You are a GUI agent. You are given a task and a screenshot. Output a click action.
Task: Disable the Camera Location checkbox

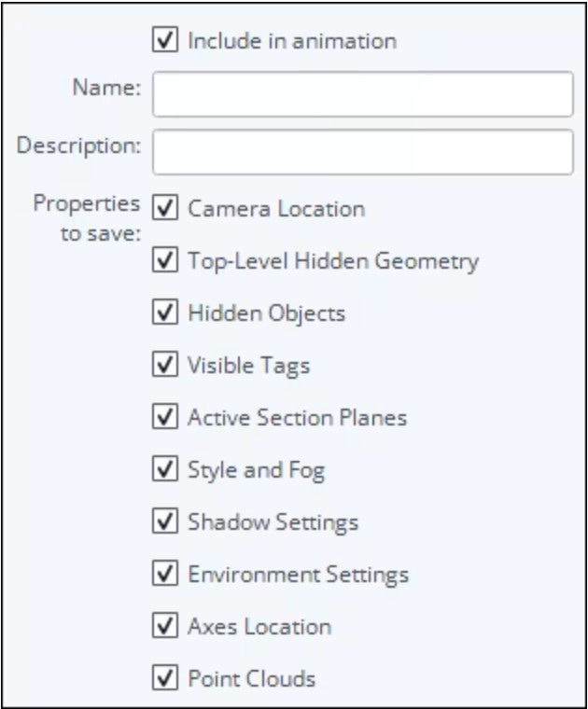click(164, 207)
